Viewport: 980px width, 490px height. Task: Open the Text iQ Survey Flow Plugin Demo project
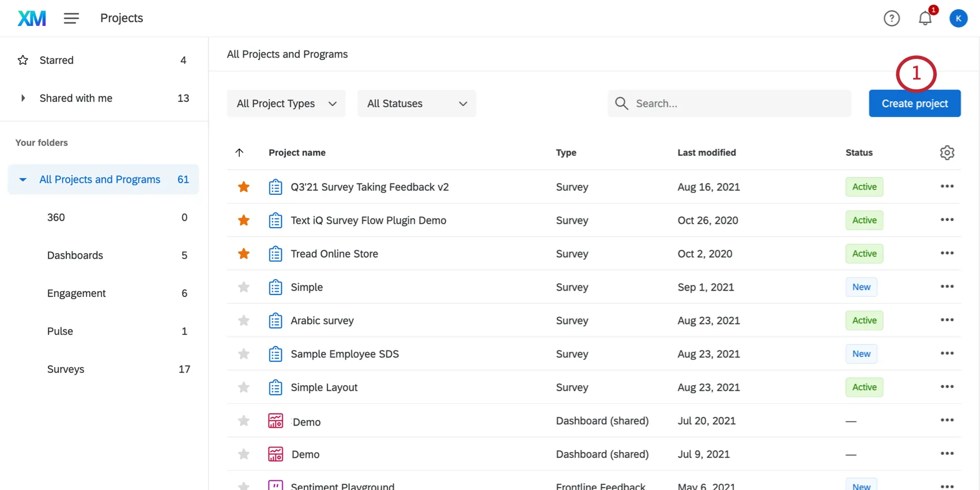368,220
